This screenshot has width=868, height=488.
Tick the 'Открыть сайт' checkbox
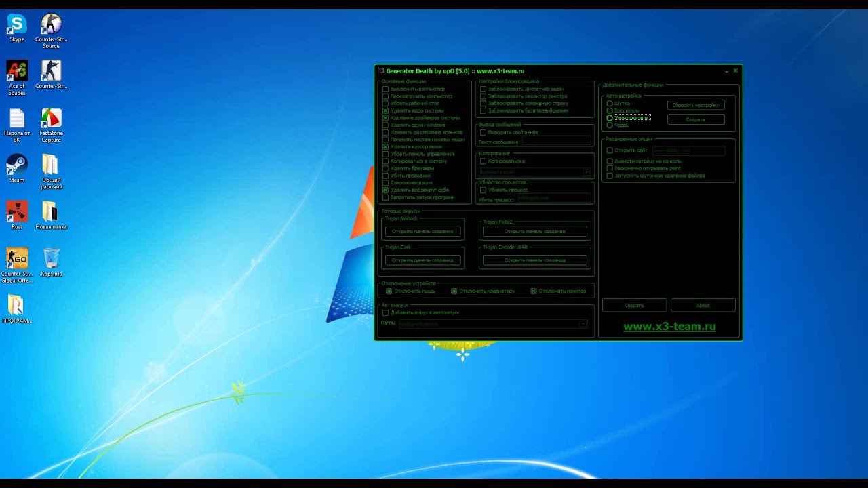(610, 150)
